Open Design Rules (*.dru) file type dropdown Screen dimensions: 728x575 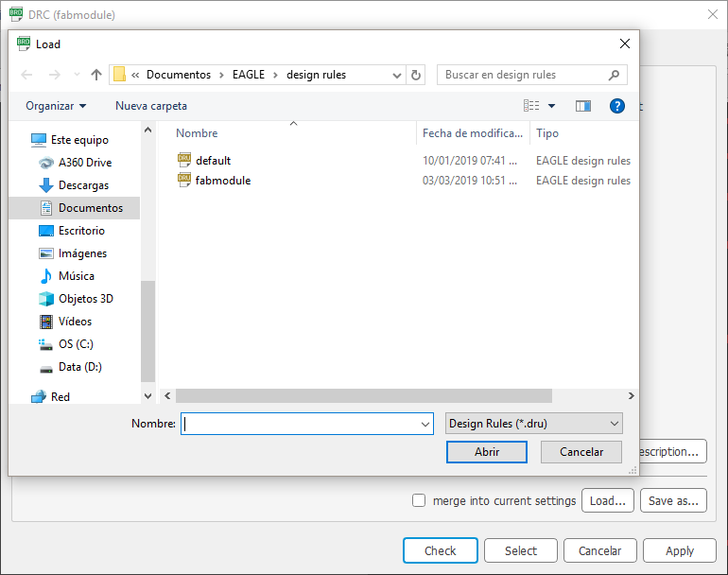click(534, 424)
